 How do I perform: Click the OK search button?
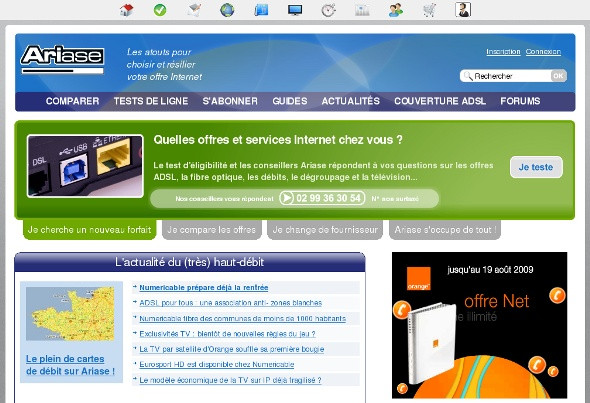558,76
